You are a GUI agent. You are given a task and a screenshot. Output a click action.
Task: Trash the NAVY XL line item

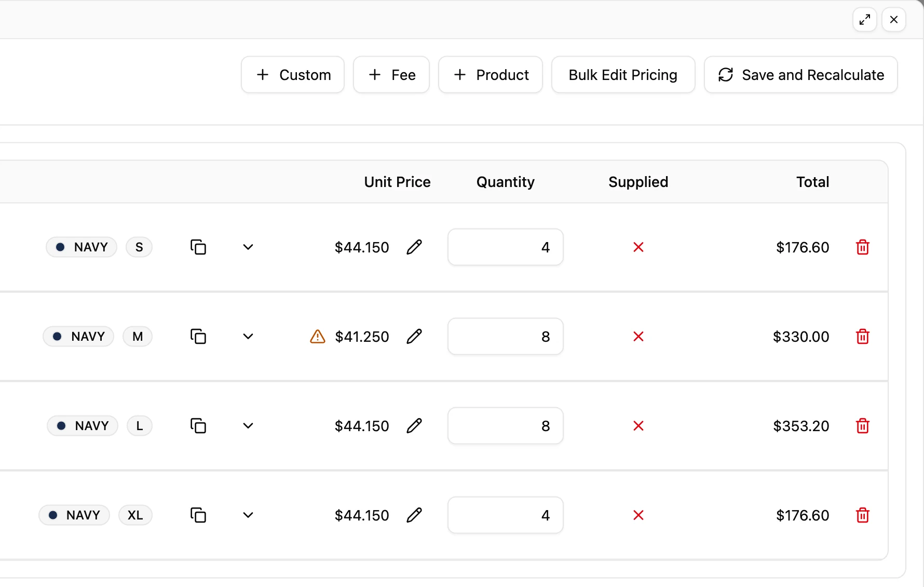tap(863, 515)
